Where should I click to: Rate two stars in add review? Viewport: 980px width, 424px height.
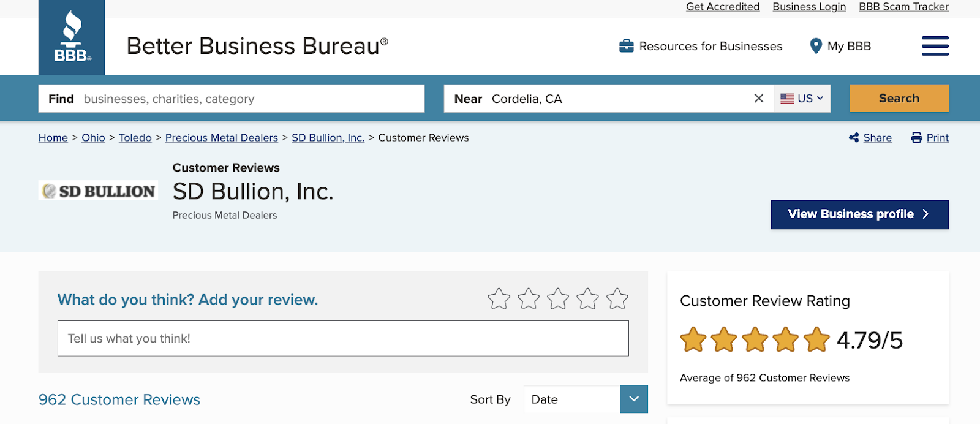pyautogui.click(x=529, y=299)
